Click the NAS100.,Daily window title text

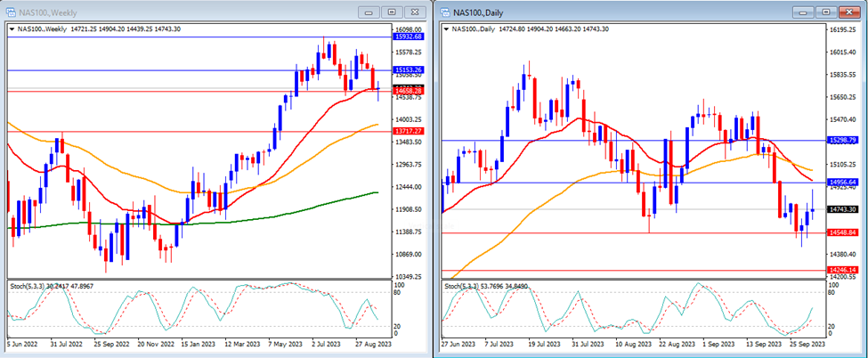coord(479,12)
